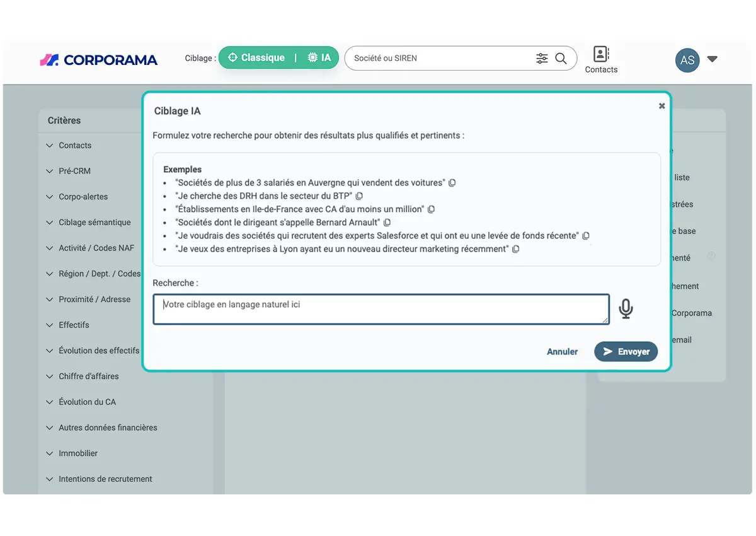
Task: Click the microphone voice input icon
Action: coord(626,309)
